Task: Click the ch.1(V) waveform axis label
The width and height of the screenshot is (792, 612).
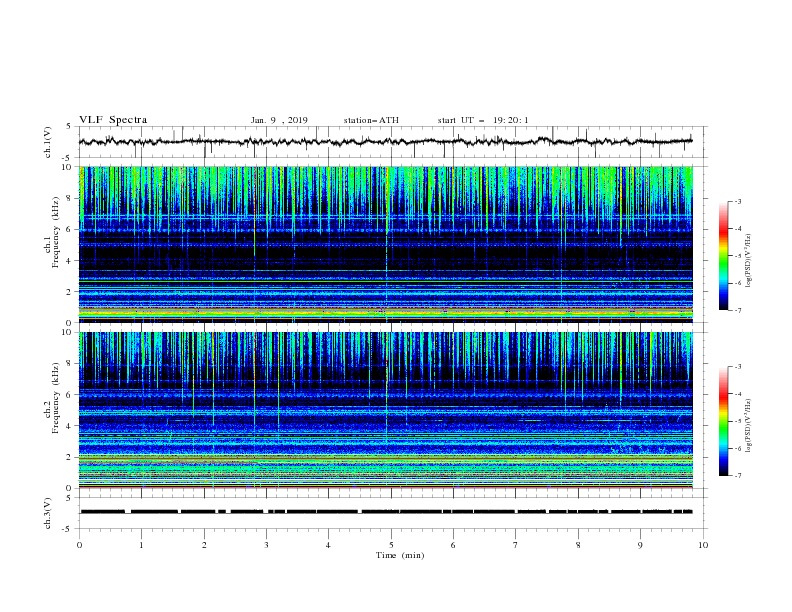Action: (48, 142)
